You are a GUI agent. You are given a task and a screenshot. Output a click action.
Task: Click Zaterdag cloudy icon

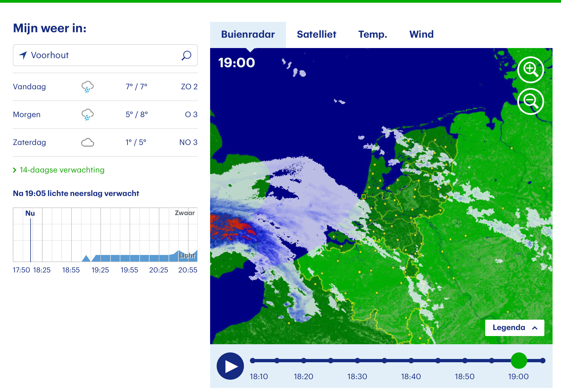pyautogui.click(x=88, y=142)
